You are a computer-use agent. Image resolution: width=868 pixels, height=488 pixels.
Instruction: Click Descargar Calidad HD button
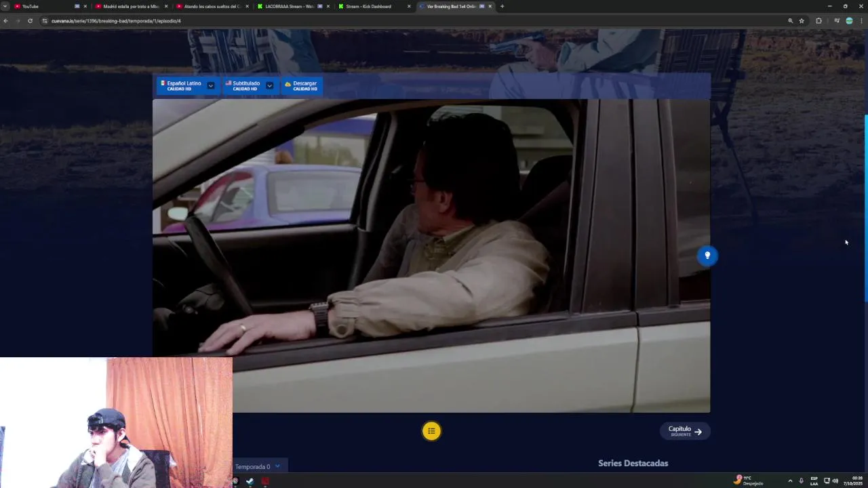click(x=301, y=85)
